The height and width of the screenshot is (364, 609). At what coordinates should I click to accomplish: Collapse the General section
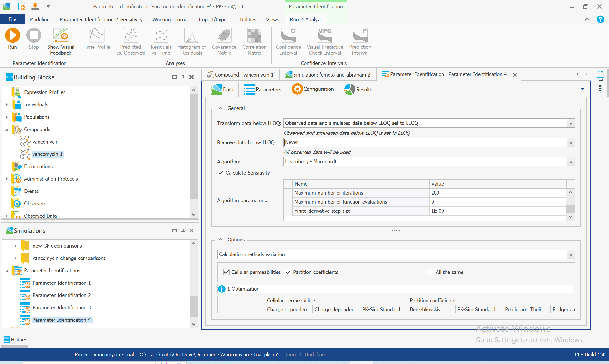pos(220,108)
